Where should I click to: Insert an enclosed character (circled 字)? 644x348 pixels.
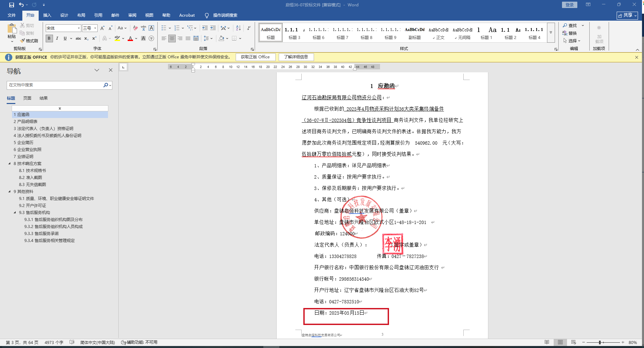pos(151,39)
